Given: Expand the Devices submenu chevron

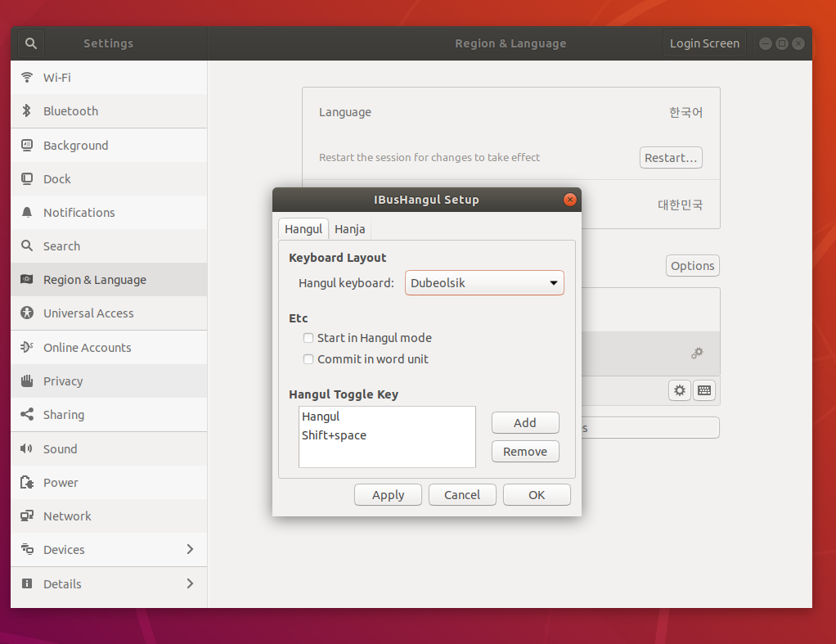Looking at the screenshot, I should 190,549.
